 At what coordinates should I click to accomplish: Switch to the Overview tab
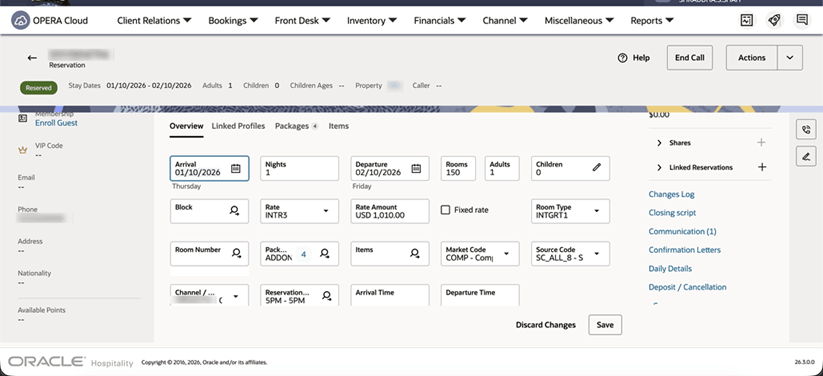click(186, 126)
